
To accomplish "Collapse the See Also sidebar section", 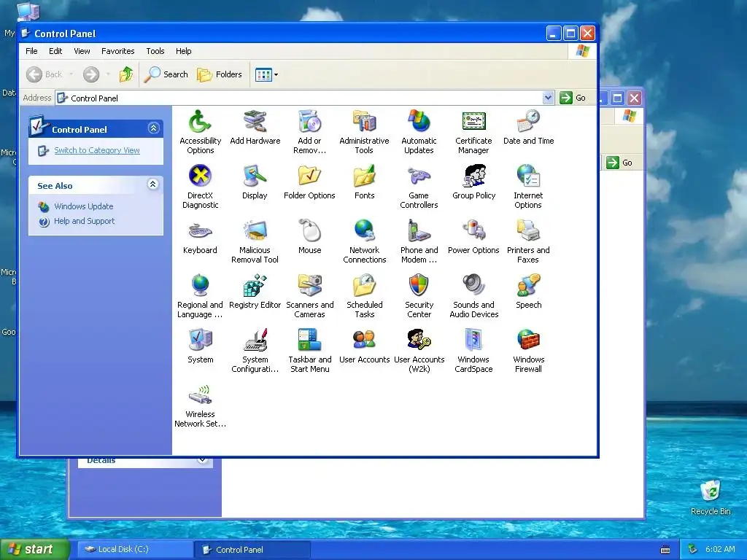I will tap(153, 184).
